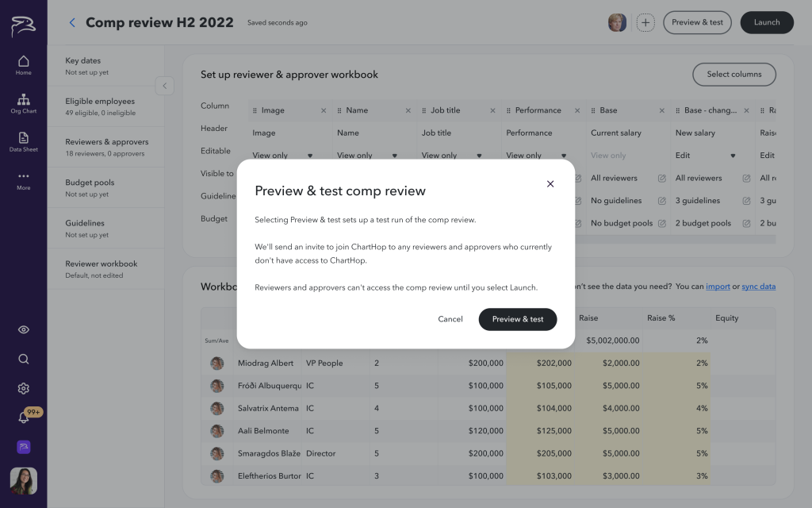Open settings gear in left sidebar
The image size is (812, 508).
click(x=23, y=388)
